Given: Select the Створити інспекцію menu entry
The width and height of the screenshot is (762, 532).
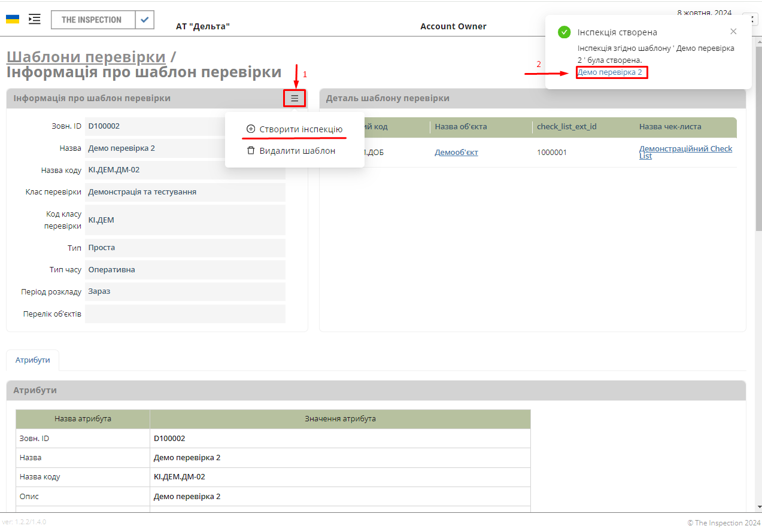Looking at the screenshot, I should point(300,129).
